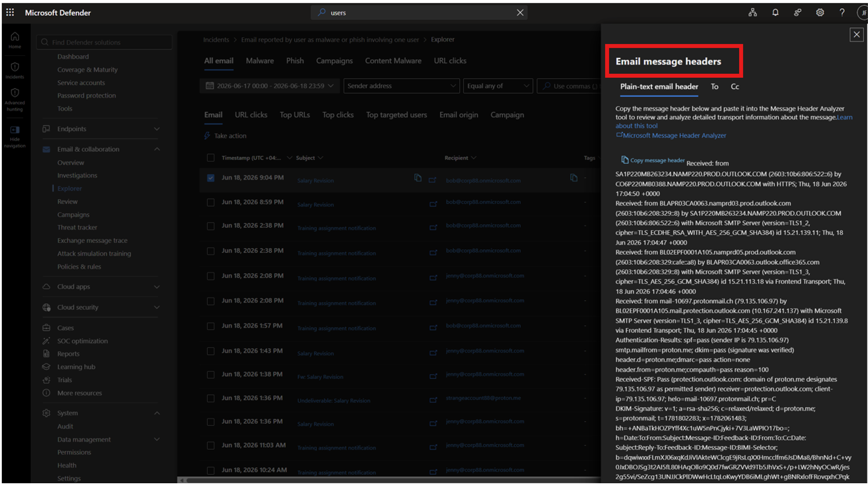Open the Sender address filter dropdown

click(x=402, y=85)
